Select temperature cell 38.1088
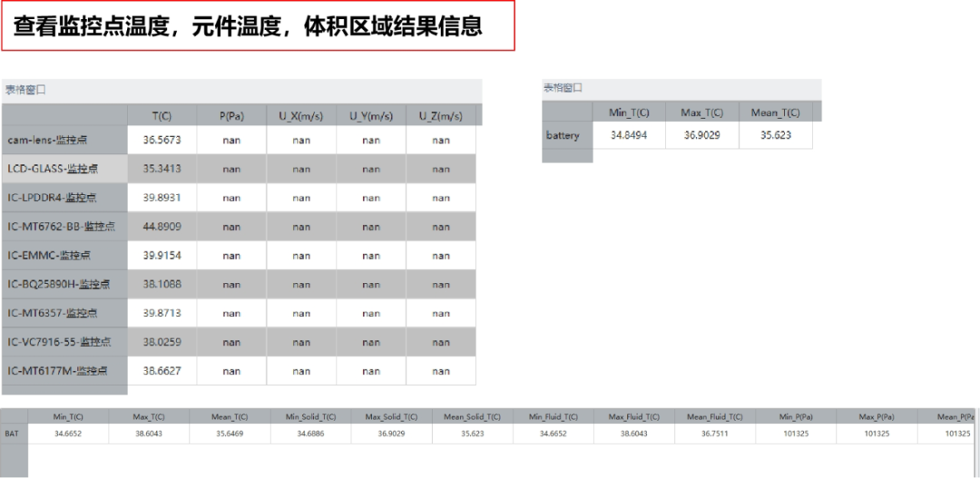This screenshot has height=478, width=980. pyautogui.click(x=162, y=284)
